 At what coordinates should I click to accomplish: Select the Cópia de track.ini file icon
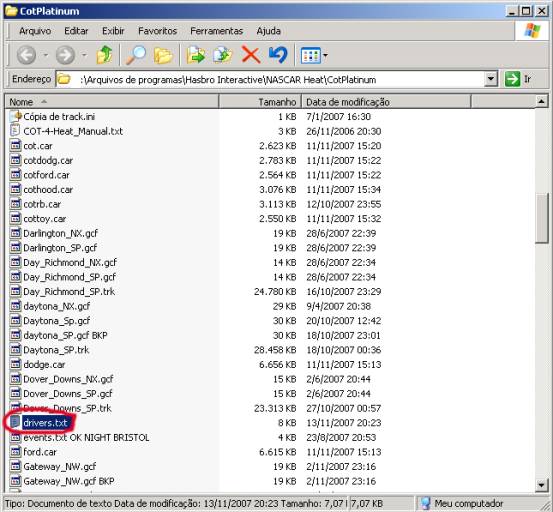pos(15,116)
